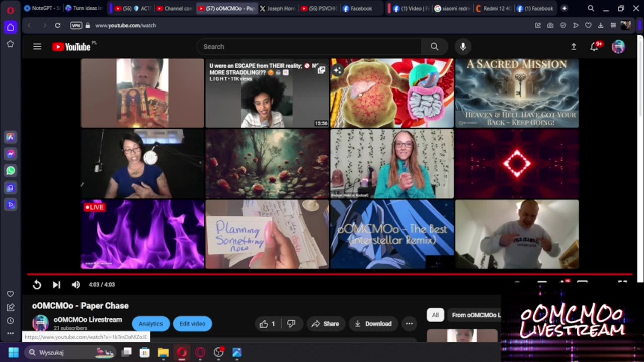Viewport: 644px width, 362px height.
Task: Switch to the Channel content tab
Action: pyautogui.click(x=174, y=8)
